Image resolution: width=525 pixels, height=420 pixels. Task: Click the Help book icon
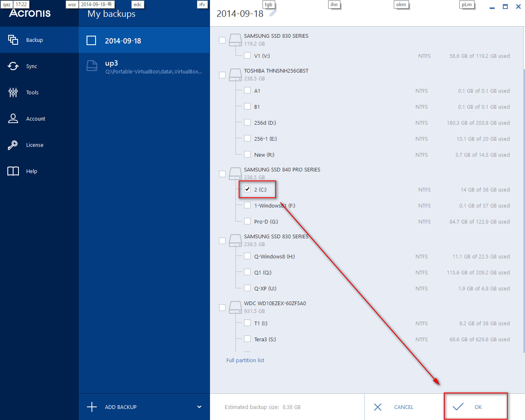(x=13, y=171)
